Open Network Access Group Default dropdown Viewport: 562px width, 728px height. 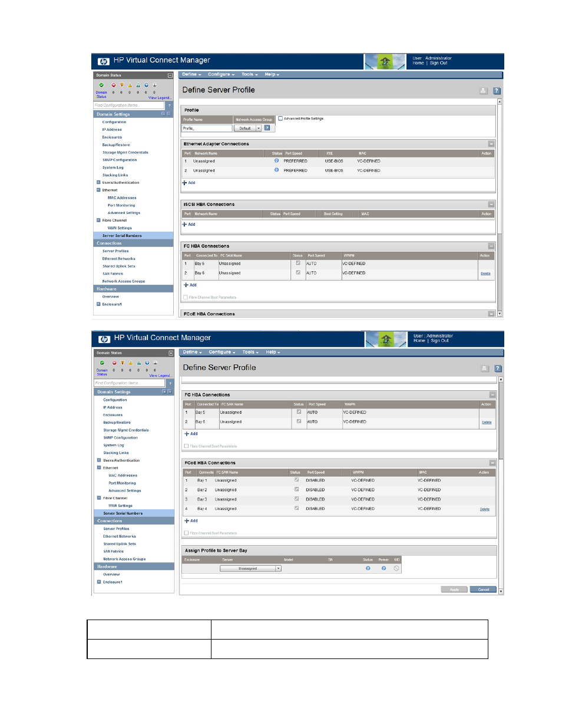pyautogui.click(x=248, y=128)
